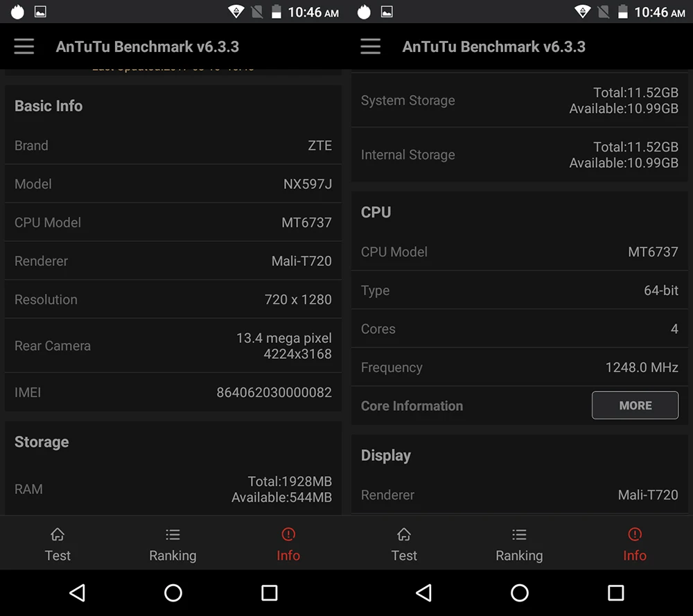Tap Android home circle on left screen
The image size is (693, 616).
[x=173, y=592]
